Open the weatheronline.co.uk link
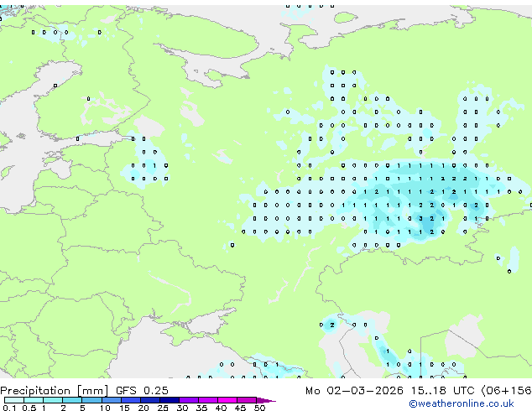532x411 pixels. (x=462, y=403)
